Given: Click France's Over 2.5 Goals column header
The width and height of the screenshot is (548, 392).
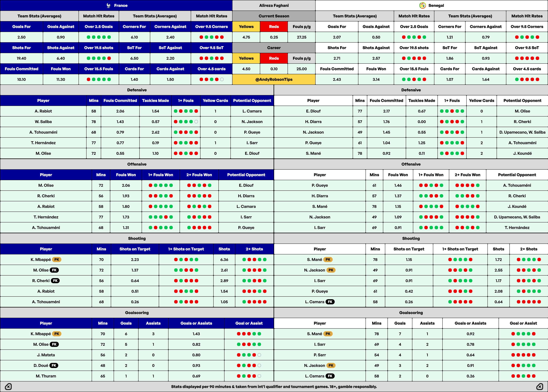Looking at the screenshot, I should [99, 27].
